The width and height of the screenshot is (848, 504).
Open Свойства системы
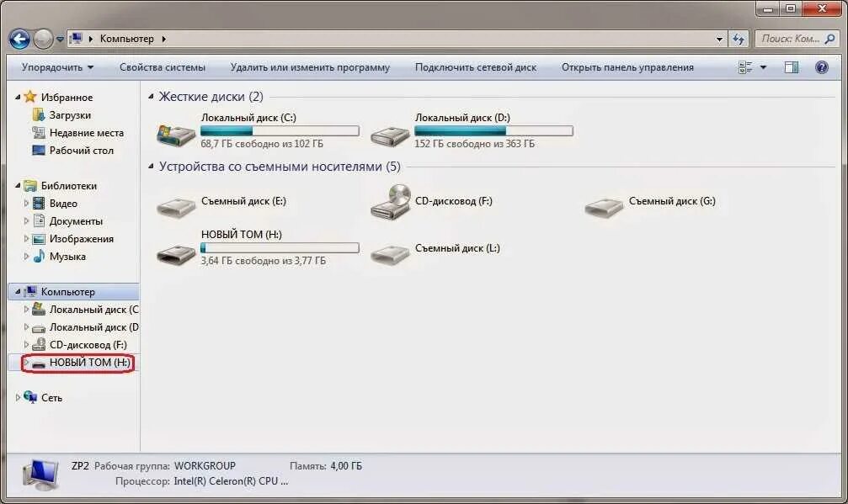(163, 67)
